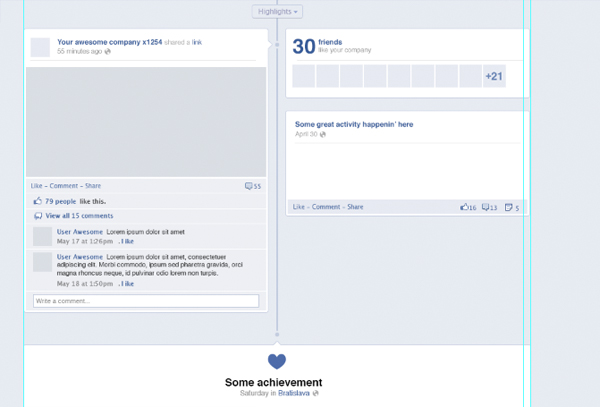
Task: Open the '79 people' likes list
Action: coord(60,201)
